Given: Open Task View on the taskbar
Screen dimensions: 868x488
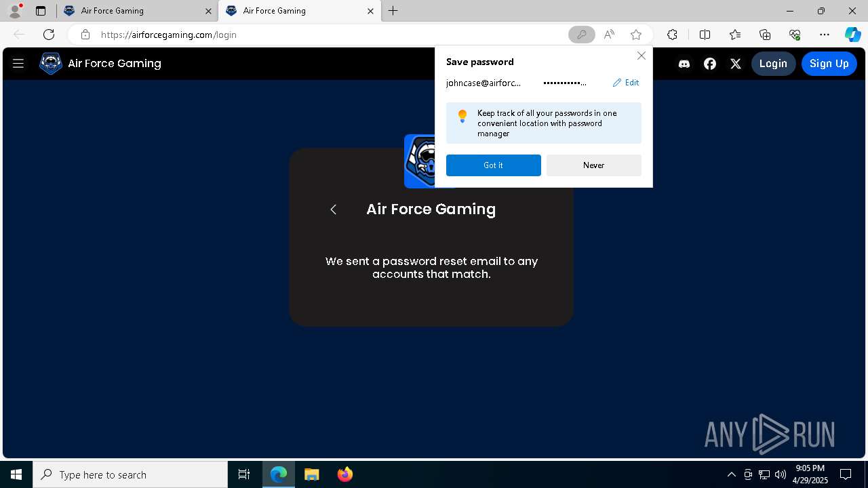Looking at the screenshot, I should pyautogui.click(x=244, y=474).
